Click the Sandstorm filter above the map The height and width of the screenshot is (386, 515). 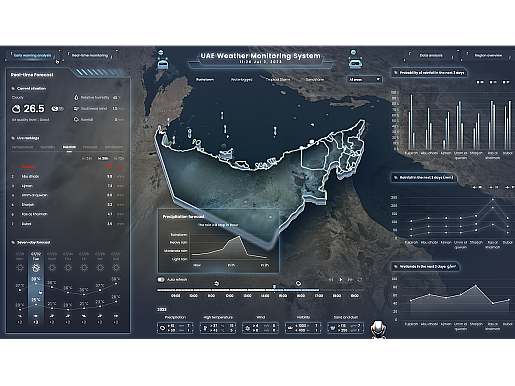coord(315,80)
